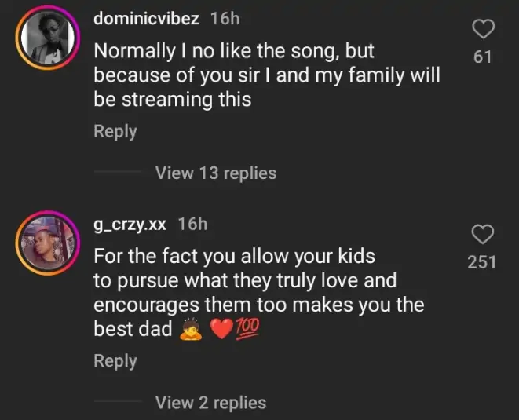The image size is (519, 420).
Task: Expand View 13 replies
Action: [x=216, y=173]
